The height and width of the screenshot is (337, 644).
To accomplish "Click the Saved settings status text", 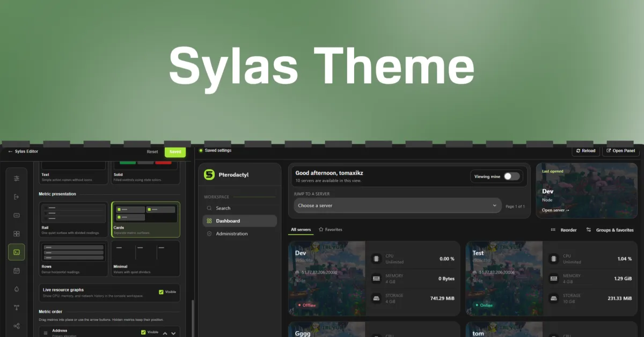I will click(218, 150).
